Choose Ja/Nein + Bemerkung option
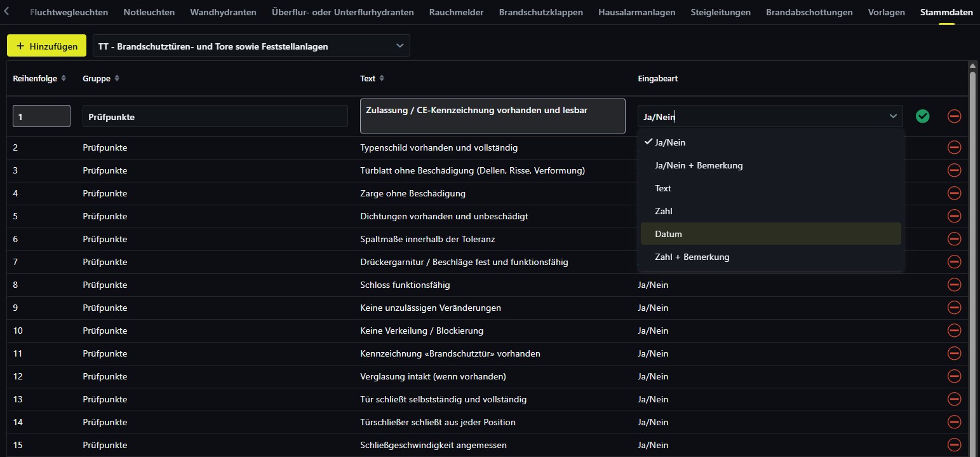The height and width of the screenshot is (457, 980). coord(771,165)
